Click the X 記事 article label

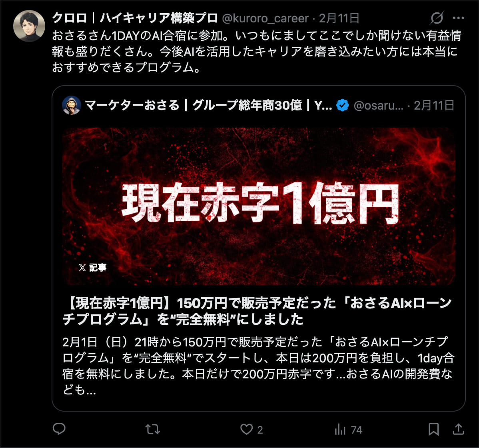[93, 267]
